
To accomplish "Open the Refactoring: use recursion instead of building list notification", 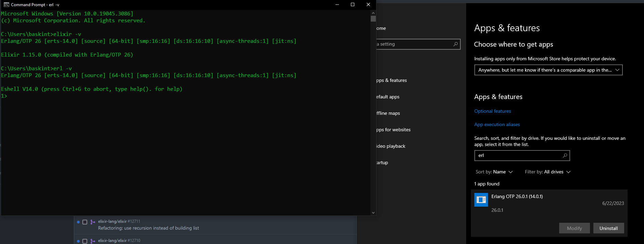I will coord(148,228).
